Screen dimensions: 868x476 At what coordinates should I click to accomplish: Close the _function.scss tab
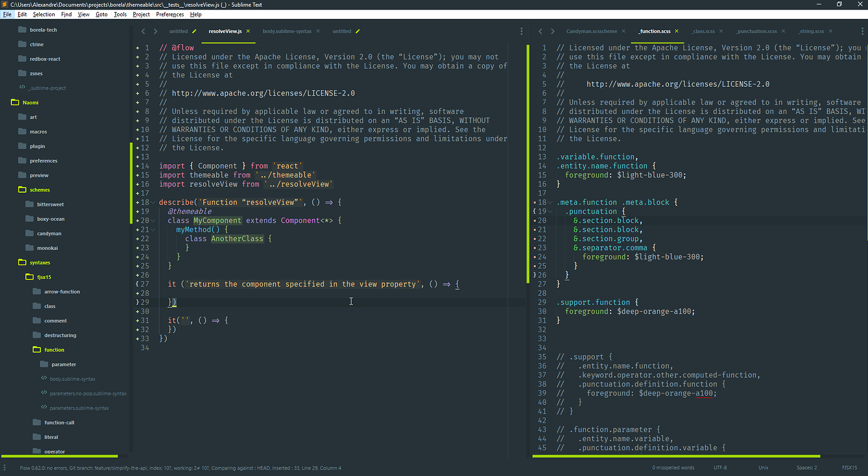click(x=676, y=30)
